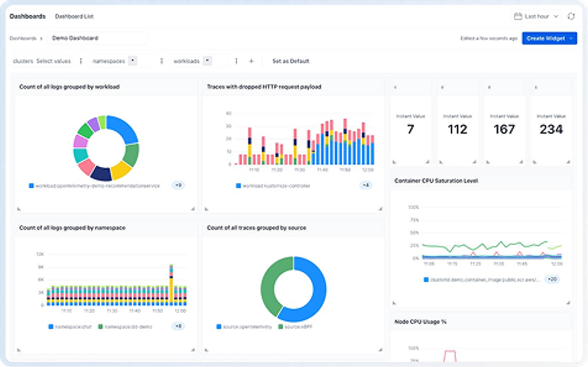
Task: Grab bottom-right corner handle of the 234 value widget
Action: tap(568, 162)
